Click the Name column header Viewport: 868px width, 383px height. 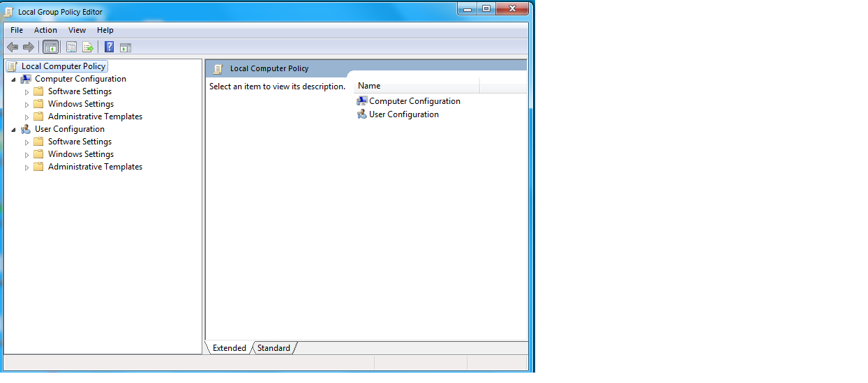(416, 86)
